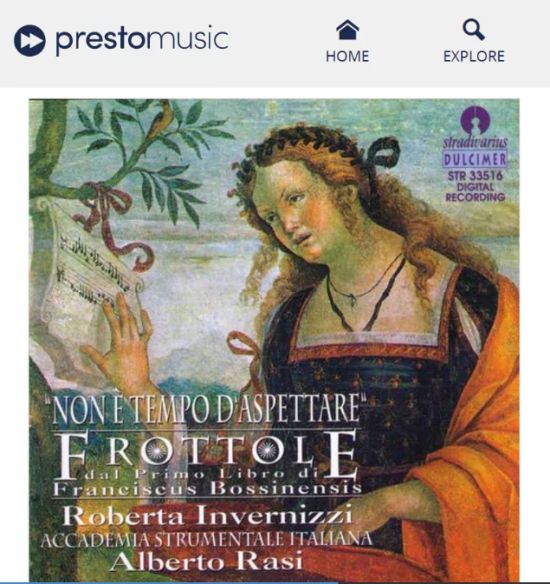
Task: Click the "Non è tempo d'aspettare" title
Action: pyautogui.click(x=208, y=410)
